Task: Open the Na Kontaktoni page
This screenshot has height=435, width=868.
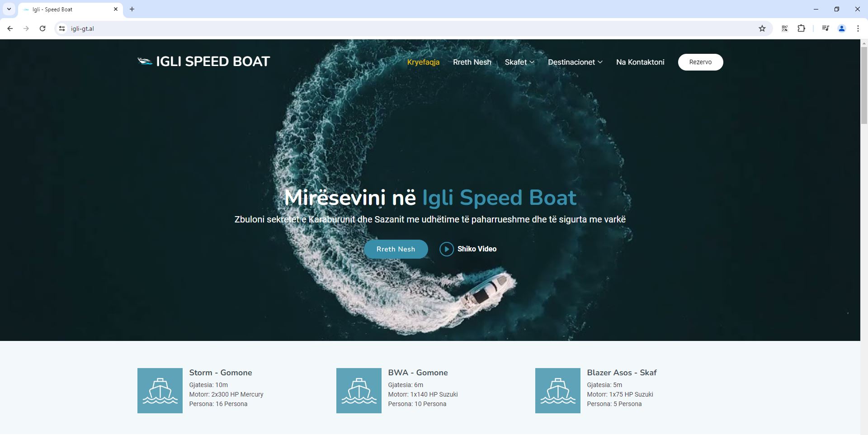Action: (x=640, y=62)
